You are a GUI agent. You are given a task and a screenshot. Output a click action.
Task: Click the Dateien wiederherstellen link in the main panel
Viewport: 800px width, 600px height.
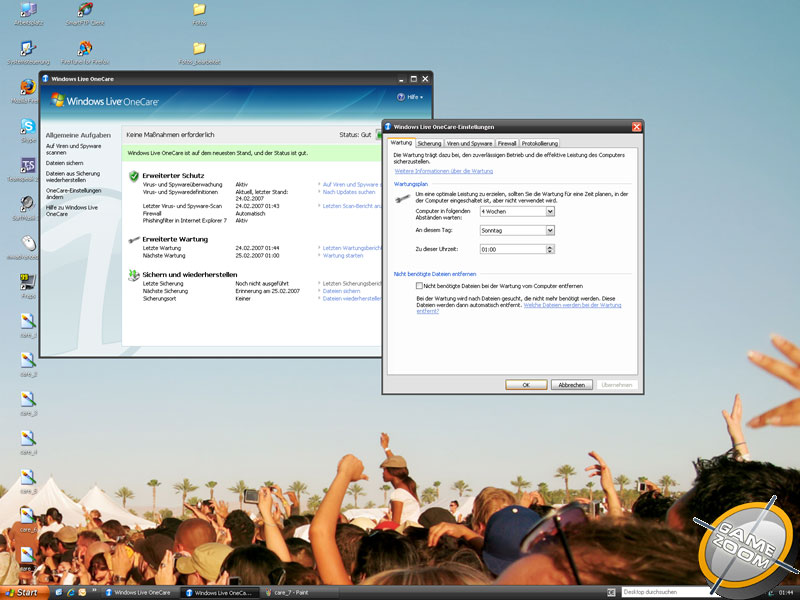coord(352,298)
